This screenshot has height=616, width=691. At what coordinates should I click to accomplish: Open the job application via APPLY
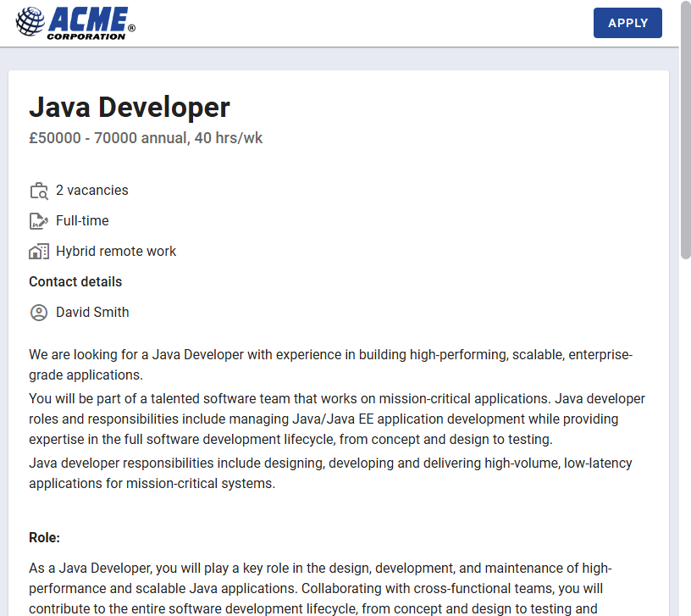[x=627, y=23]
